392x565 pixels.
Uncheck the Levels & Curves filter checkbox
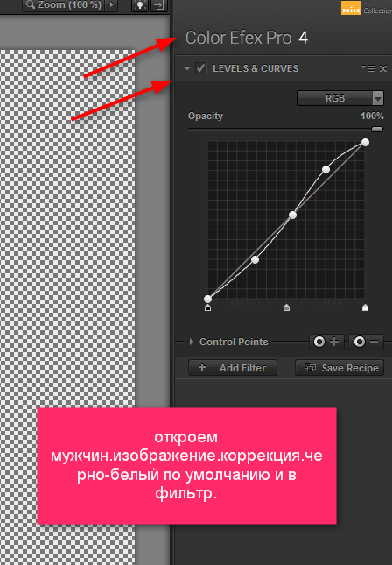201,68
